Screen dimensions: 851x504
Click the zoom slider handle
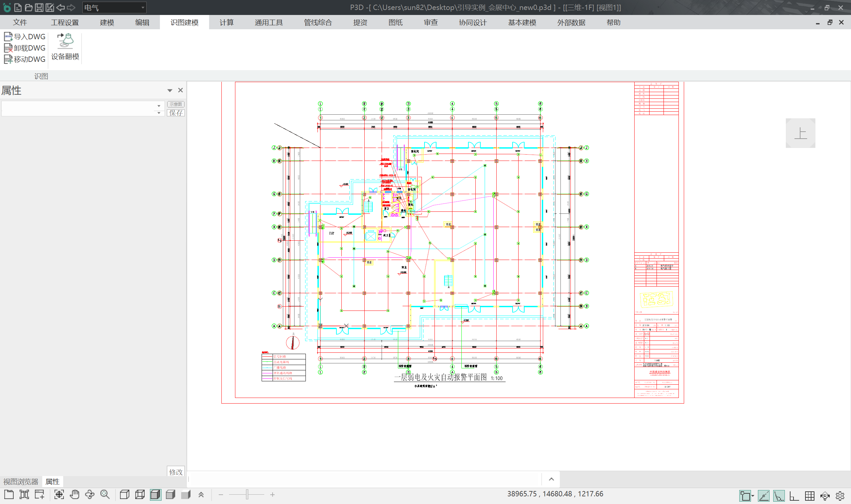[x=247, y=494]
